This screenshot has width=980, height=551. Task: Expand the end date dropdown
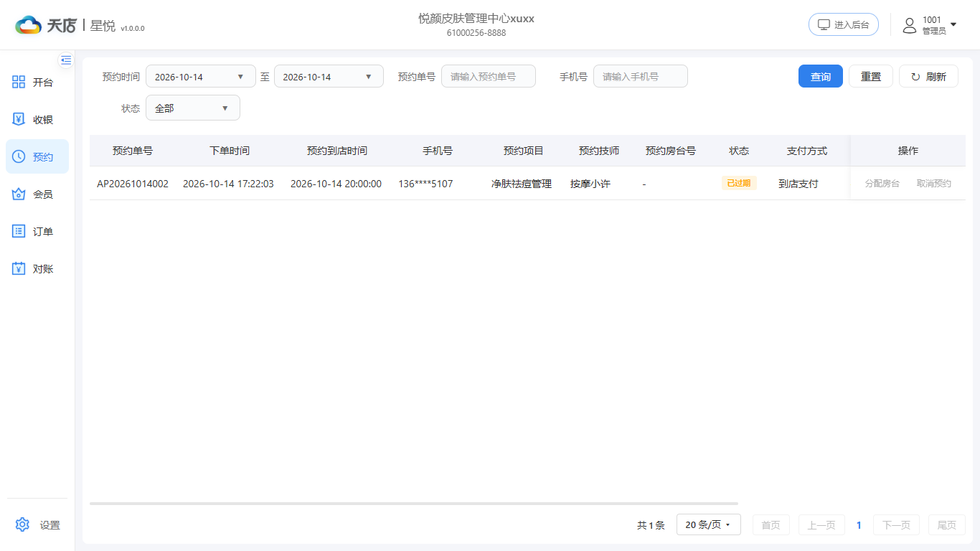click(x=329, y=77)
